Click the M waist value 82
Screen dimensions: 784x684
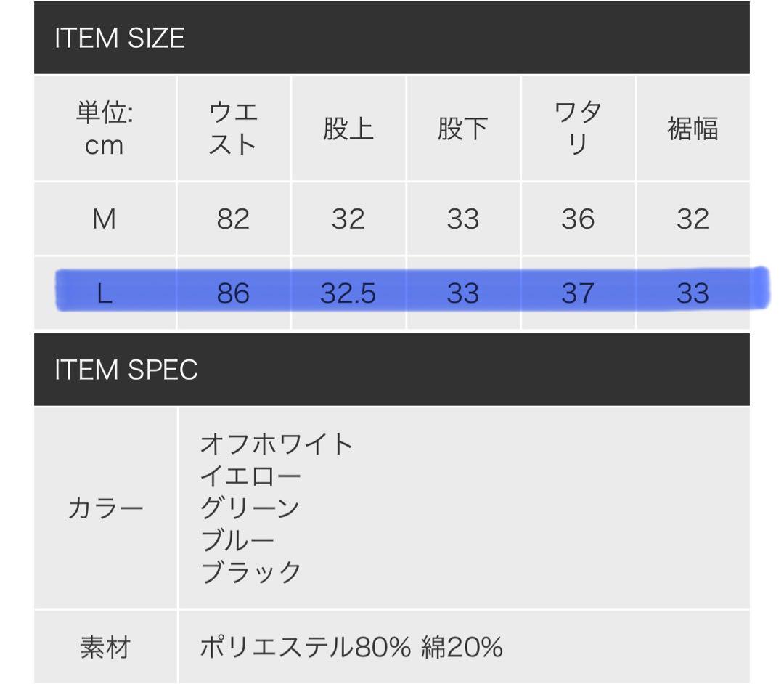coord(233,219)
